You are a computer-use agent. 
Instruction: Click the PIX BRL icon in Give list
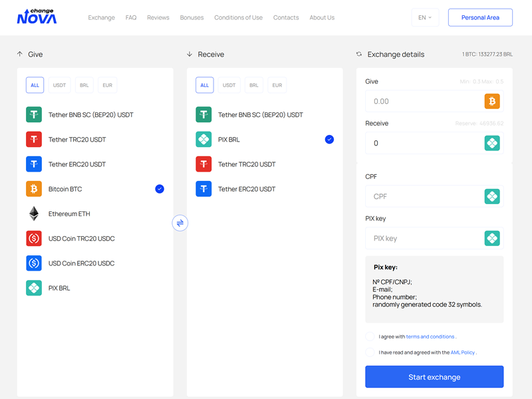tap(34, 288)
